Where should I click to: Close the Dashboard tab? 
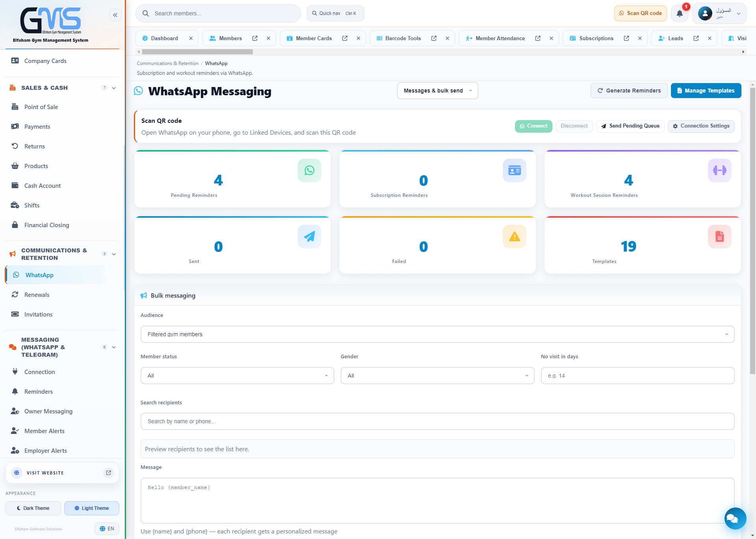(191, 38)
